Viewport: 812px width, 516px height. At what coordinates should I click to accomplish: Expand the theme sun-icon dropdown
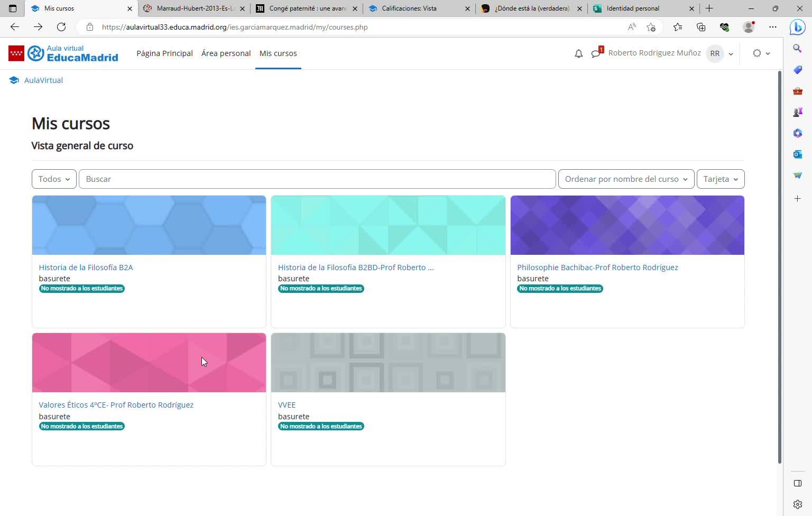click(x=761, y=53)
